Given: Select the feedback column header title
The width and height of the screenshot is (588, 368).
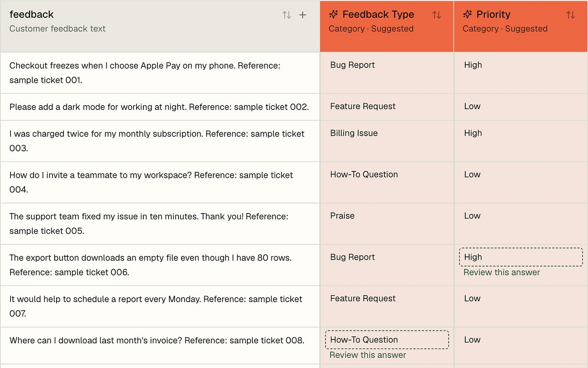Looking at the screenshot, I should pos(31,15).
